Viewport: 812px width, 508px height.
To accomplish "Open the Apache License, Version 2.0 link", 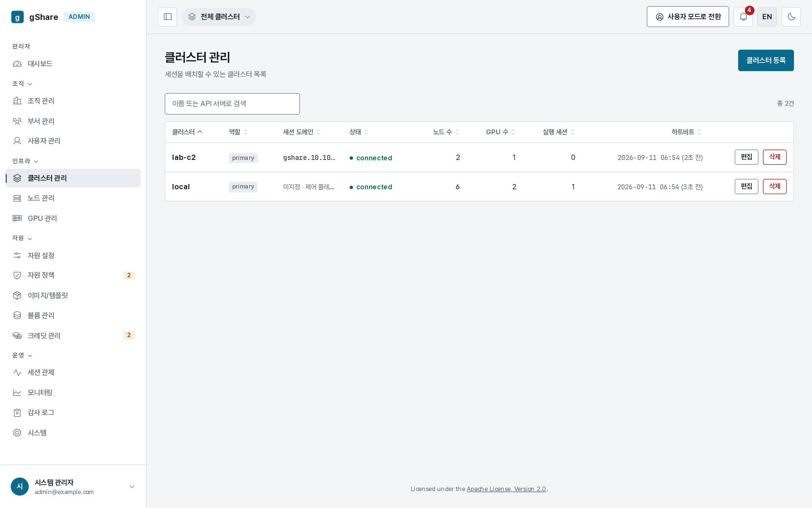I will tap(506, 489).
